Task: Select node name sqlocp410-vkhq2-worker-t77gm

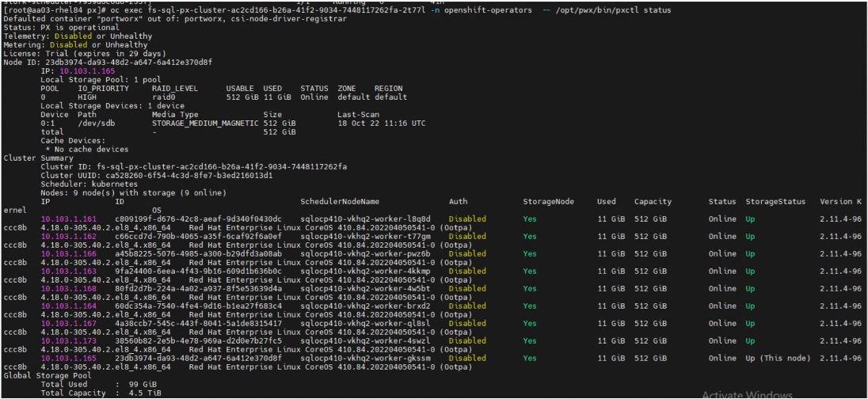Action: [365, 236]
